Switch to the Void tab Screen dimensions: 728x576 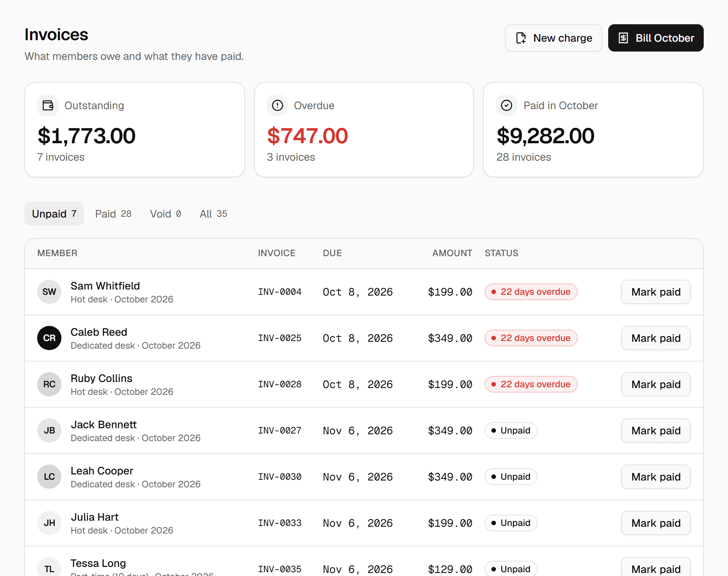click(166, 214)
